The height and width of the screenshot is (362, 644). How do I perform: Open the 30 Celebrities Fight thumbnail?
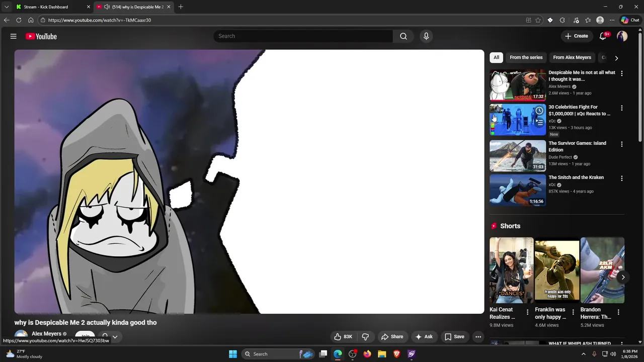518,120
